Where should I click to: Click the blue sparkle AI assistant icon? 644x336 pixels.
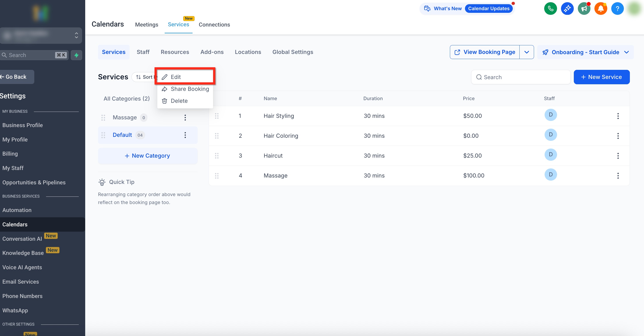(x=567, y=9)
